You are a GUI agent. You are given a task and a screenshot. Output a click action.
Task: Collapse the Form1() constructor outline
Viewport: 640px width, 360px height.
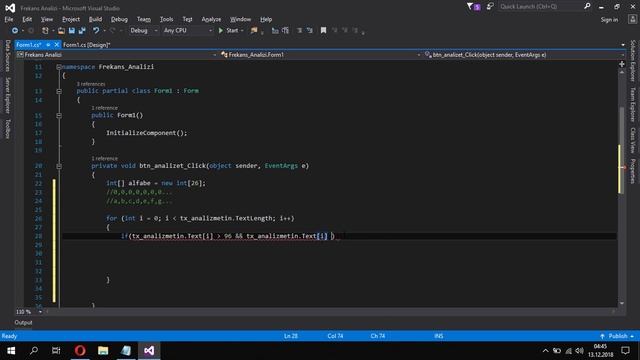59,116
